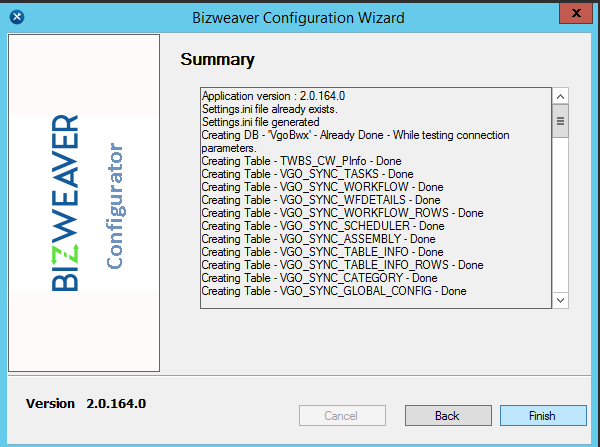Grab the summary log scrollbar thumb

(560, 121)
